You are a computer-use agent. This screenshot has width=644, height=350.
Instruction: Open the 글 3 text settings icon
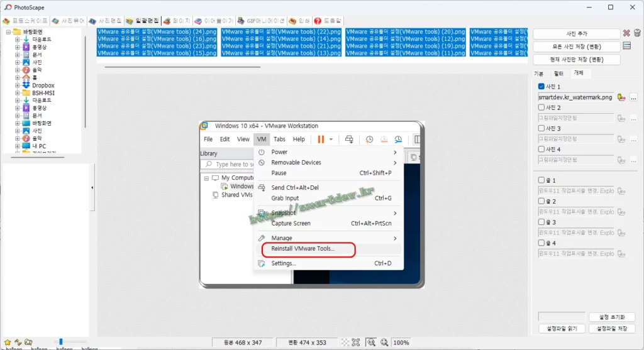(x=621, y=232)
